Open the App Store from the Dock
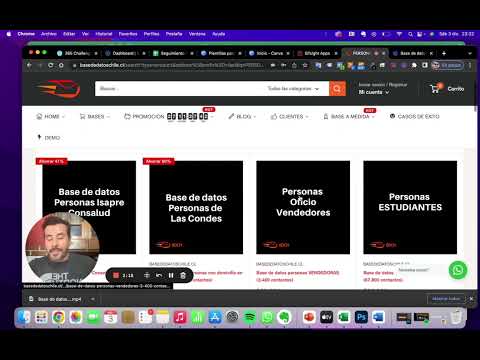Viewport: 480px width, 360px height. [215, 317]
